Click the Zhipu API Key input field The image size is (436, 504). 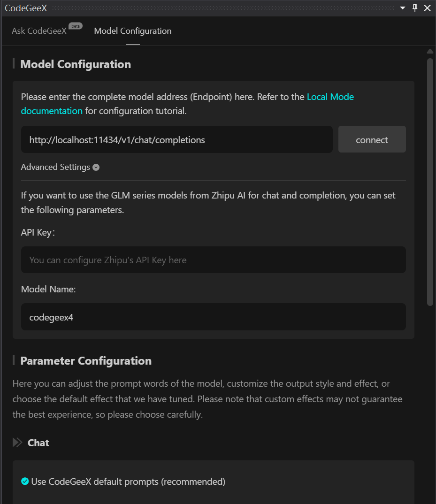[213, 260]
